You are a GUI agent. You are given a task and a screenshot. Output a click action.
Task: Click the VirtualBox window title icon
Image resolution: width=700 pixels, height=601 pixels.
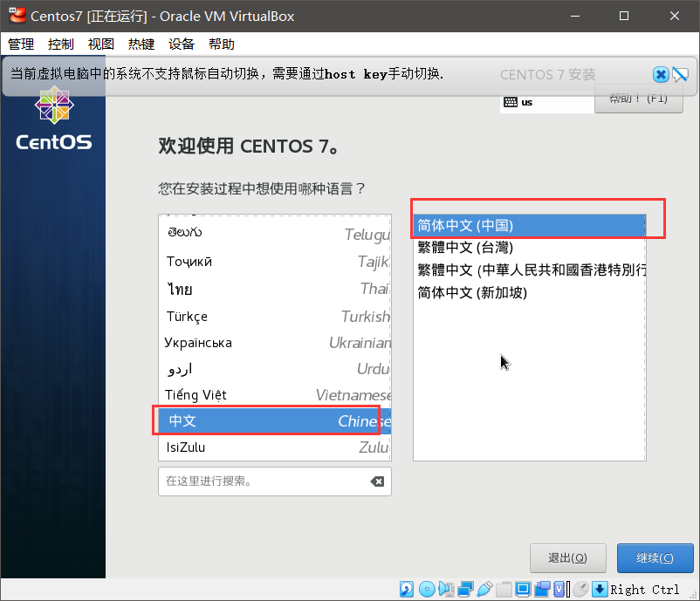pos(17,16)
